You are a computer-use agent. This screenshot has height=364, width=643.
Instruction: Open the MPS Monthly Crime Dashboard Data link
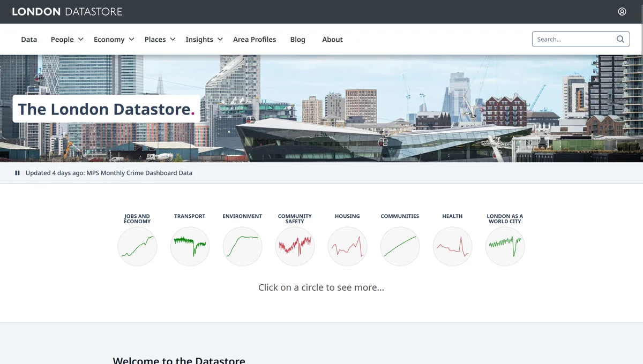(139, 173)
